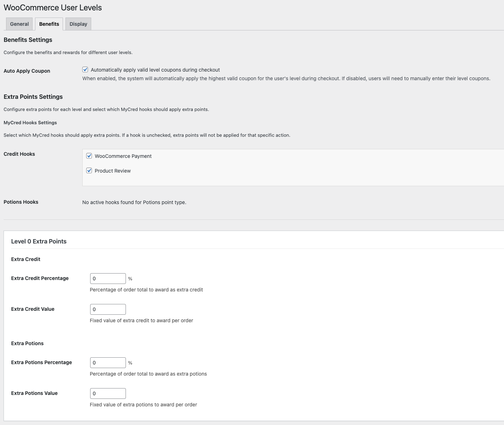Click the 'No active hooks found' Potions message
This screenshot has height=425, width=504.
pyautogui.click(x=134, y=202)
